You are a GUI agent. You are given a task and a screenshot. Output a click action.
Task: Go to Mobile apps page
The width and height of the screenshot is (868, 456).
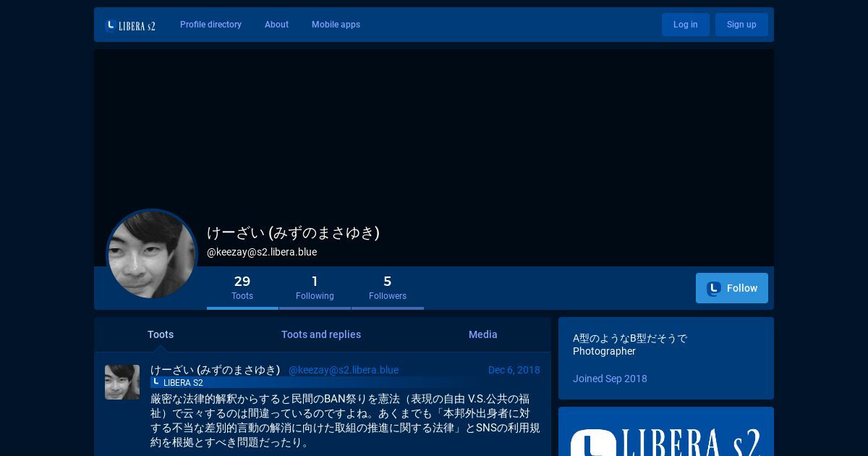(336, 25)
